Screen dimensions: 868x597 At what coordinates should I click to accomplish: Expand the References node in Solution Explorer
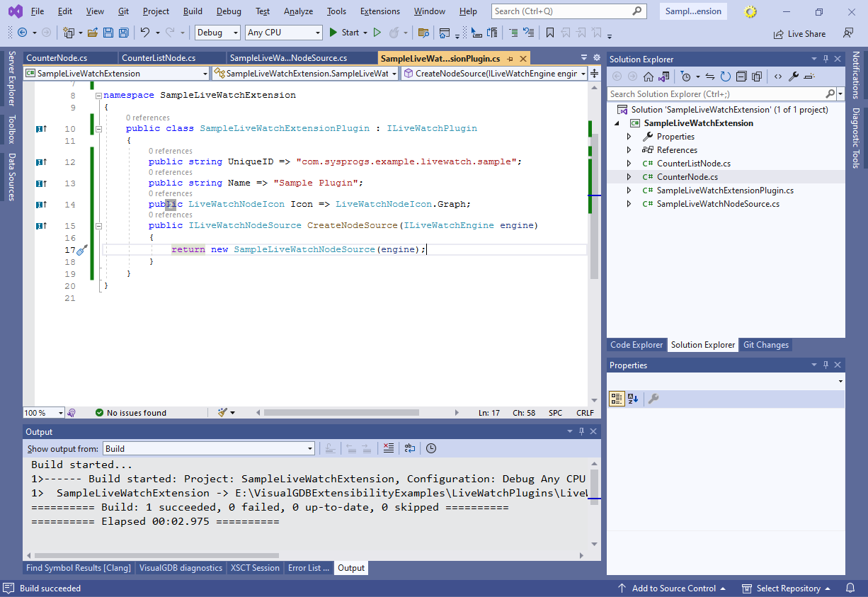click(629, 150)
